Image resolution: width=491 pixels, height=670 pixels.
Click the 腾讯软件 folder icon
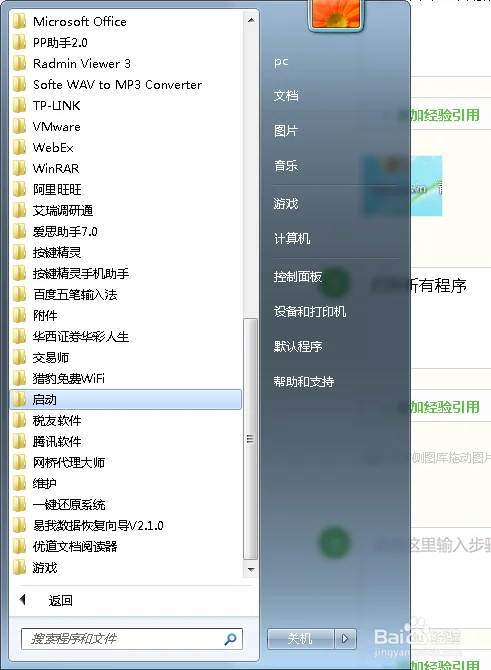19,441
